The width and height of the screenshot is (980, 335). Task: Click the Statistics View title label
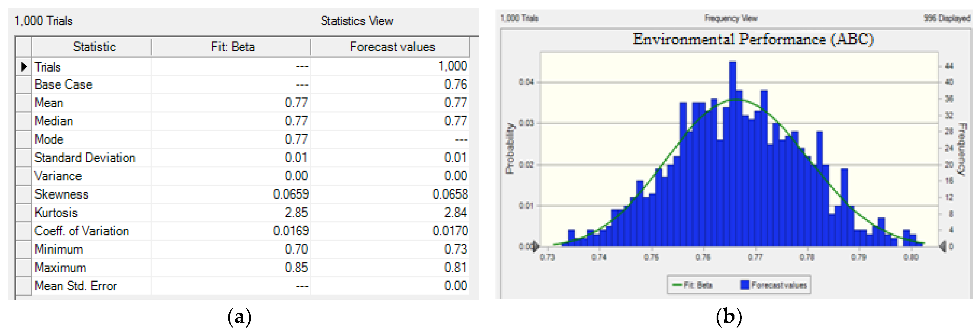[x=356, y=21]
